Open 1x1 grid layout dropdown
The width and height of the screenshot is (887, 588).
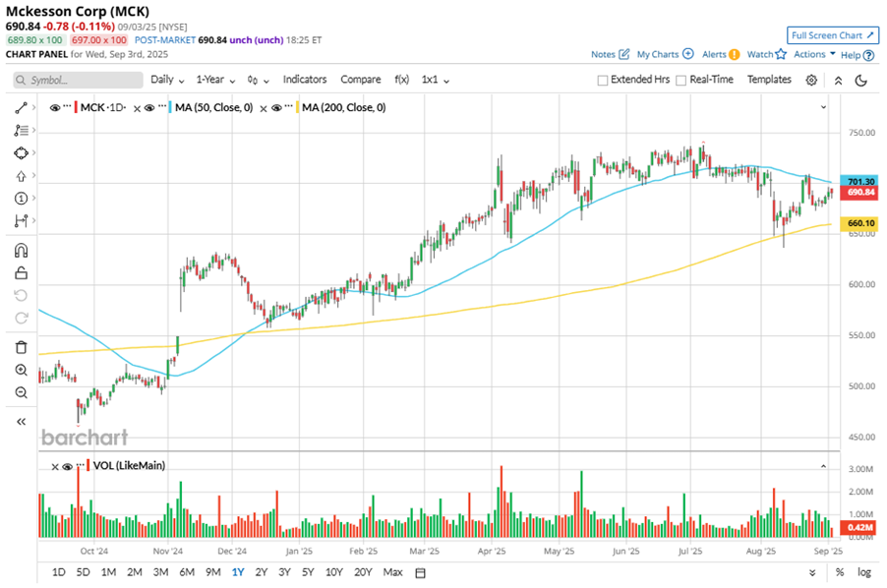435,80
